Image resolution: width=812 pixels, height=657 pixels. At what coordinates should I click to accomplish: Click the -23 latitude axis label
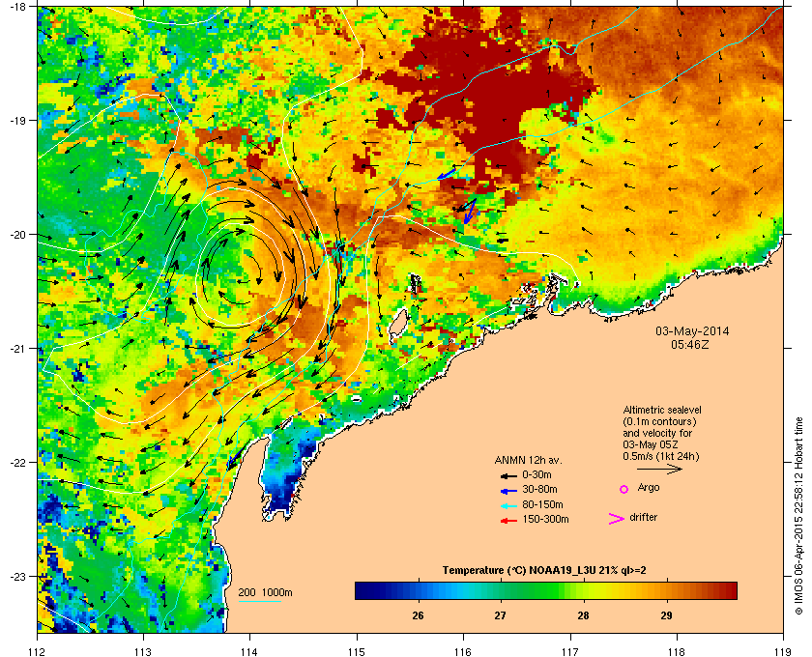click(x=17, y=576)
